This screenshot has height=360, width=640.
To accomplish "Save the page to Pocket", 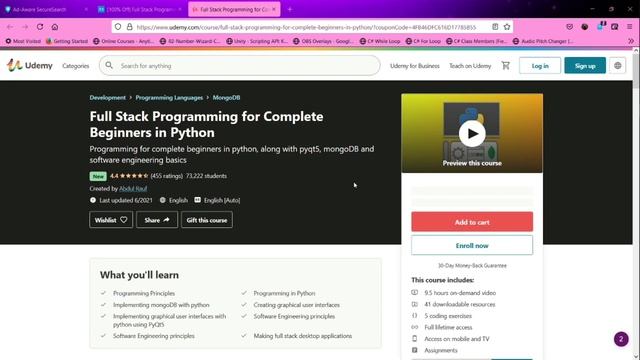I will click(569, 27).
